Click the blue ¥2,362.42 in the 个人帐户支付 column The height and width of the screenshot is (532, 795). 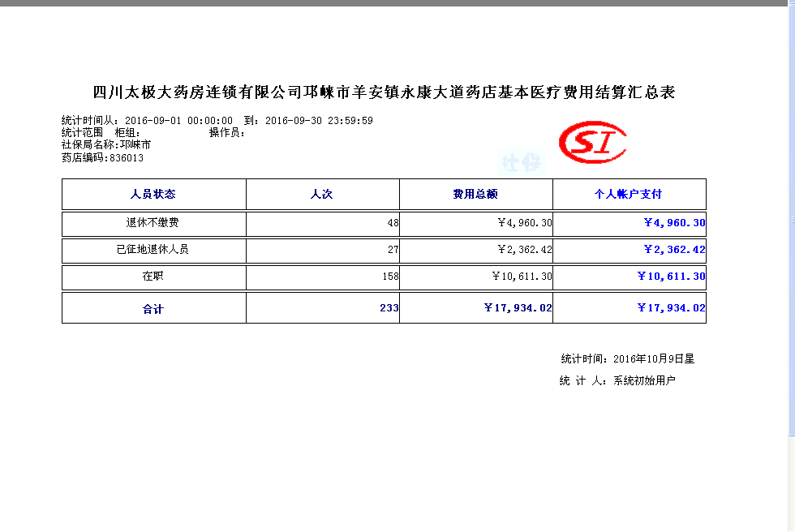pyautogui.click(x=675, y=250)
